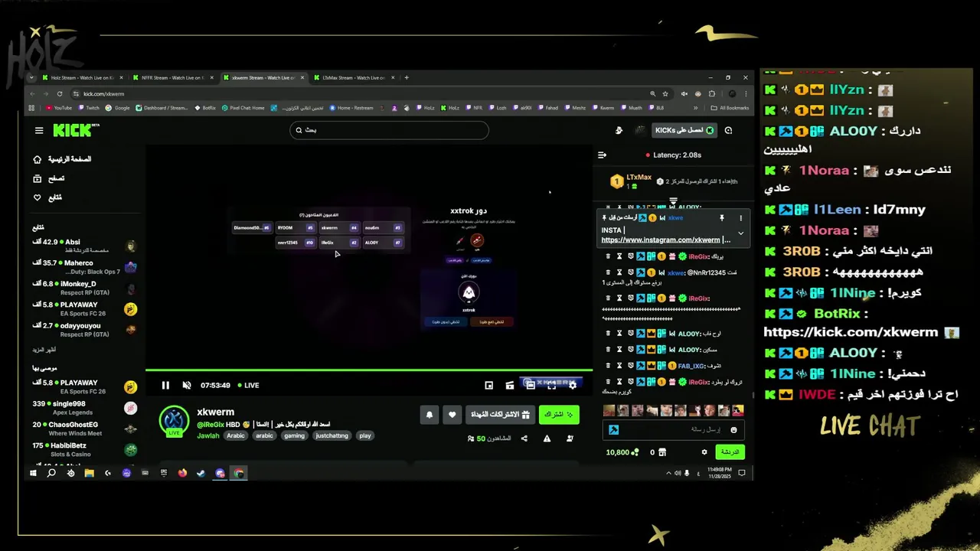The height and width of the screenshot is (551, 980).
Task: Switch to LTxMax Stream browser tab
Action: pyautogui.click(x=354, y=77)
